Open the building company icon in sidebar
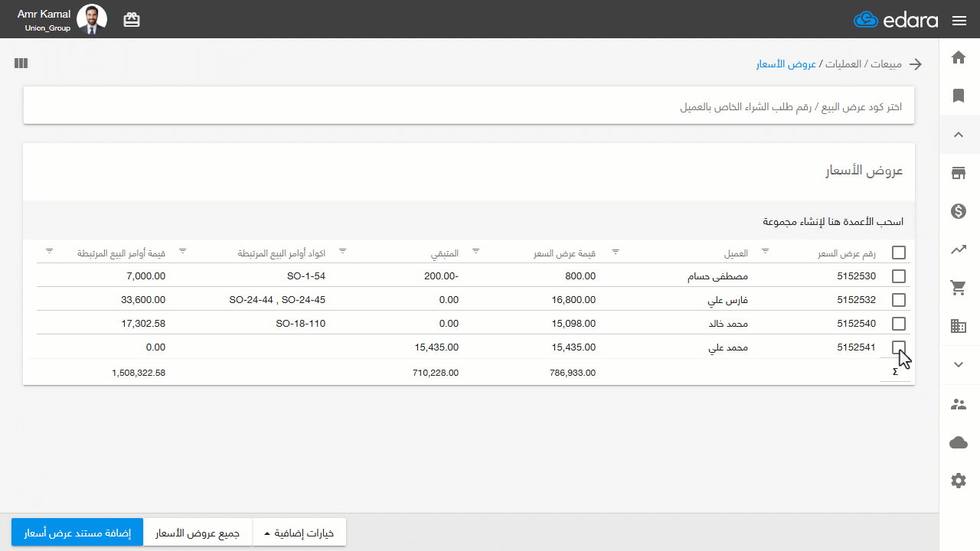Viewport: 980px width, 551px height. point(959,326)
